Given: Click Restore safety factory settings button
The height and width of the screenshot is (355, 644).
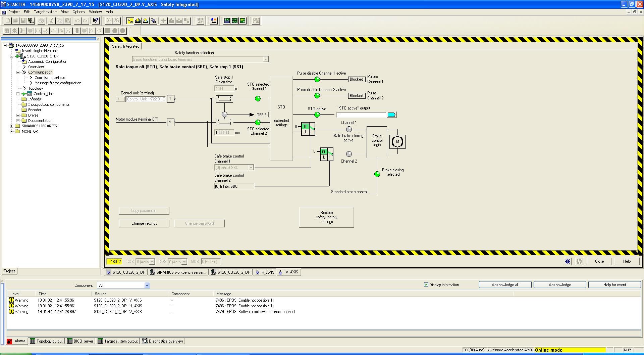Looking at the screenshot, I should pos(327,217).
